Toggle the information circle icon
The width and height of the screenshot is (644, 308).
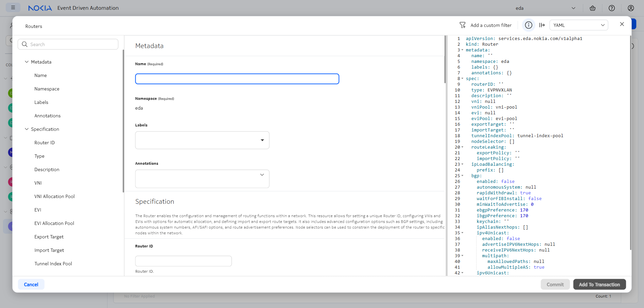point(528,25)
